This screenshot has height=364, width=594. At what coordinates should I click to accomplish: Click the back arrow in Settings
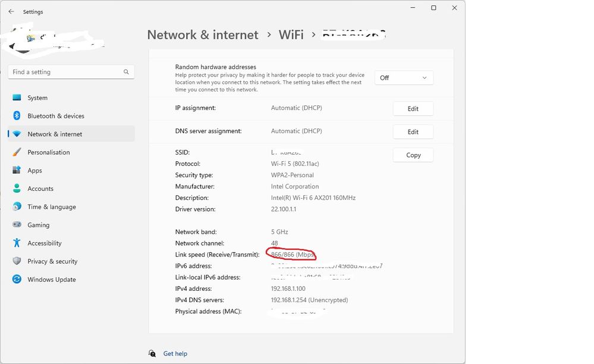tap(11, 11)
